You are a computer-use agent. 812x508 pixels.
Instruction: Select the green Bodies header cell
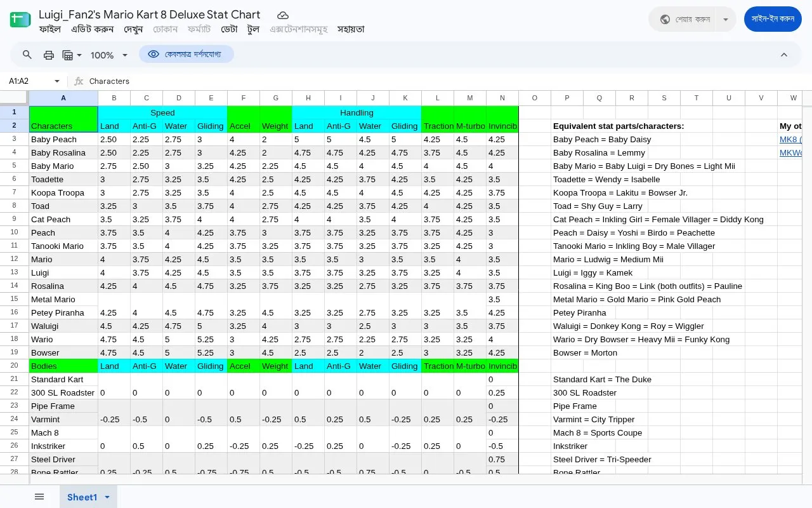[x=63, y=366]
